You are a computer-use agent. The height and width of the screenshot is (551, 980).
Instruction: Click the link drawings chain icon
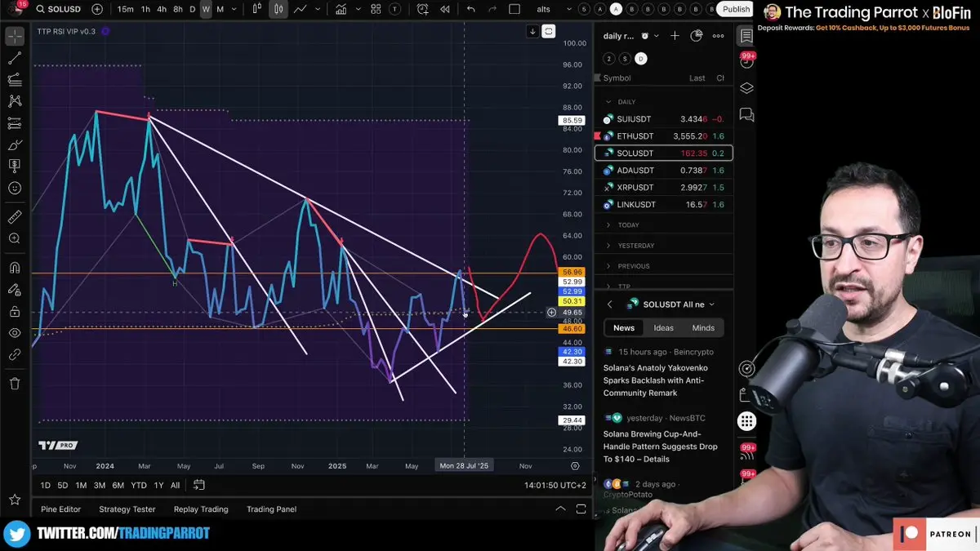[15, 355]
